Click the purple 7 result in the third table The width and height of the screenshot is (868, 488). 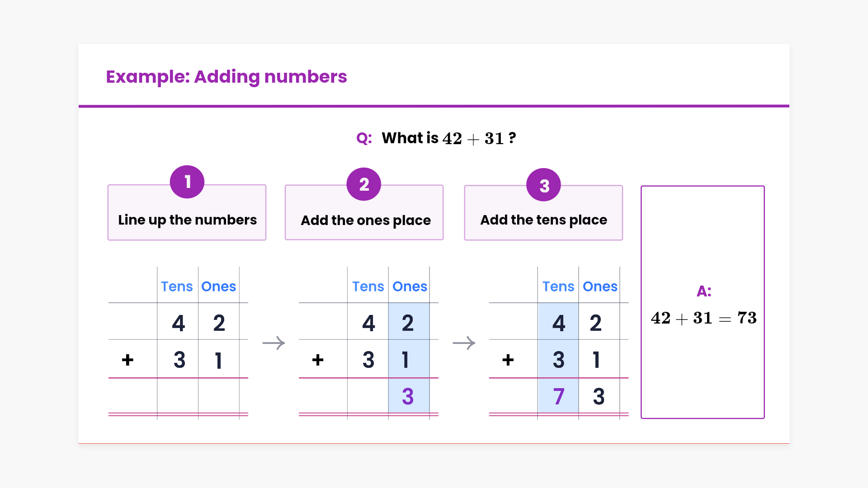tap(559, 396)
